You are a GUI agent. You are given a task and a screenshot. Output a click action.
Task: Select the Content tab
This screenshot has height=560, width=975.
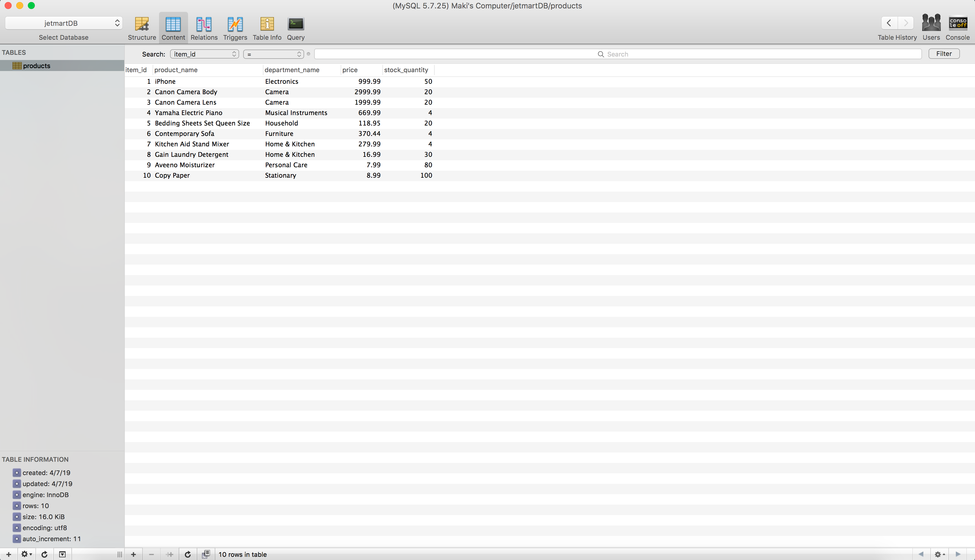pos(173,28)
